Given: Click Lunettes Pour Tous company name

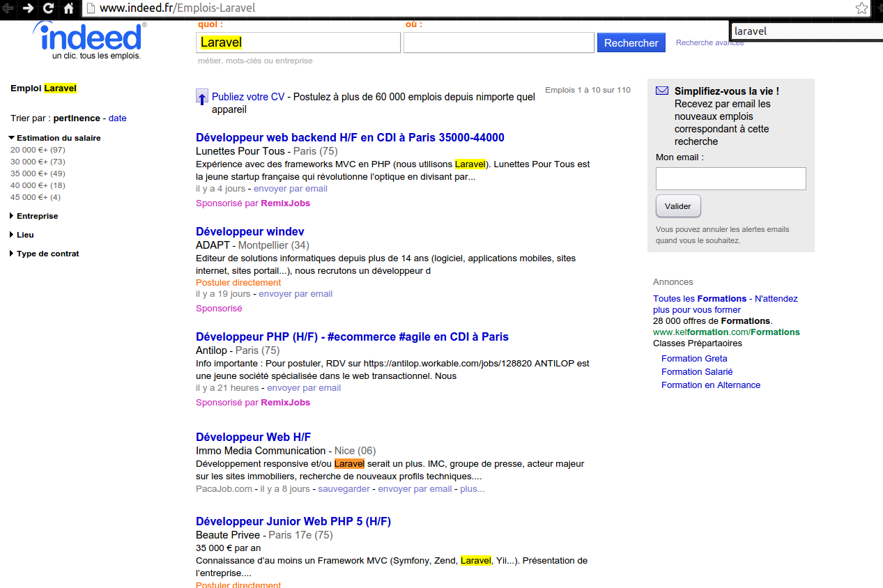Looking at the screenshot, I should click(240, 151).
